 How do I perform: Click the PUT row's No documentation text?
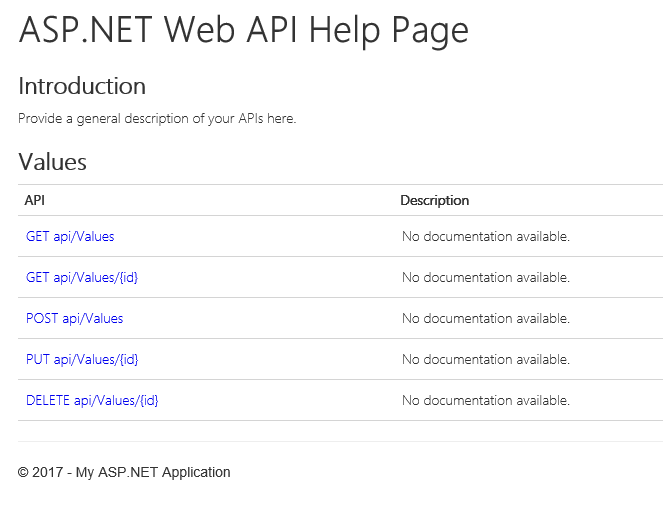tap(486, 360)
